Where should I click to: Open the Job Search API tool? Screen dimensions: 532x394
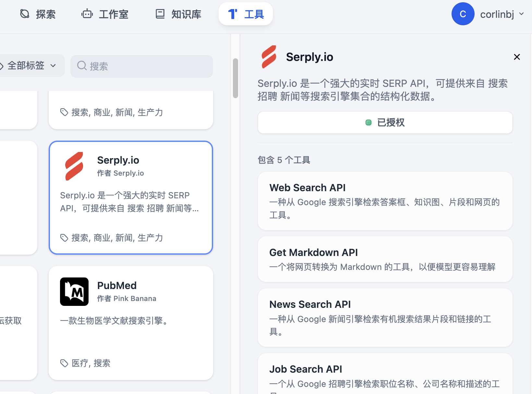385,374
